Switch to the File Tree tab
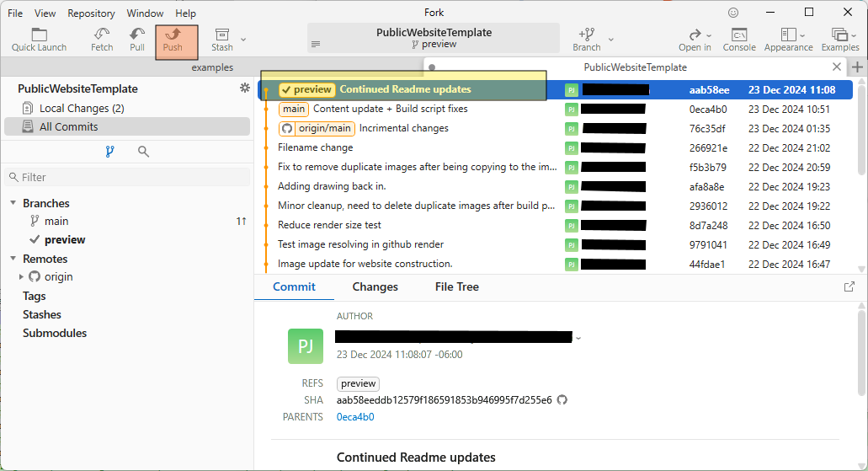Viewport: 868px width, 471px height. [x=456, y=286]
